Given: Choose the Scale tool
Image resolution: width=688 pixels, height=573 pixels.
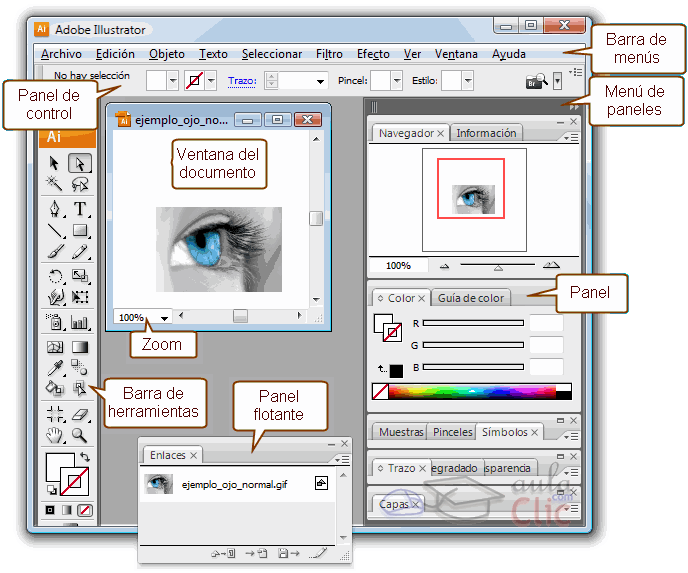Looking at the screenshot, I should [x=80, y=276].
